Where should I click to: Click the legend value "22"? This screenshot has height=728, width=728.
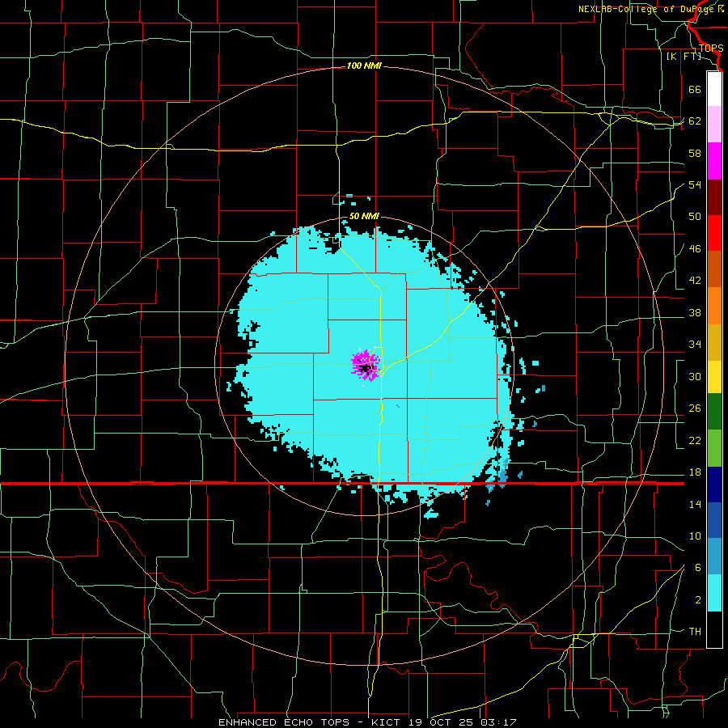pos(695,440)
